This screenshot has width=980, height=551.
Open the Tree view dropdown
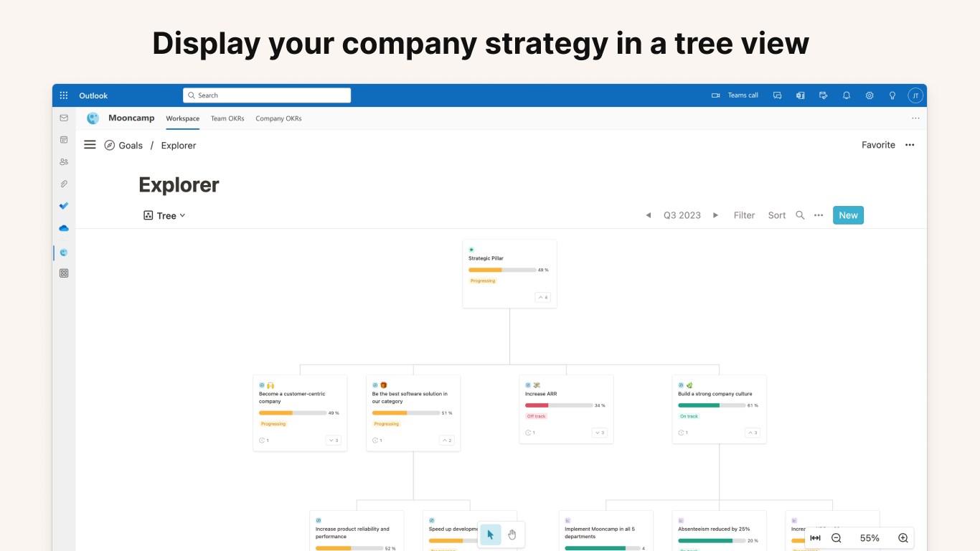click(x=165, y=215)
